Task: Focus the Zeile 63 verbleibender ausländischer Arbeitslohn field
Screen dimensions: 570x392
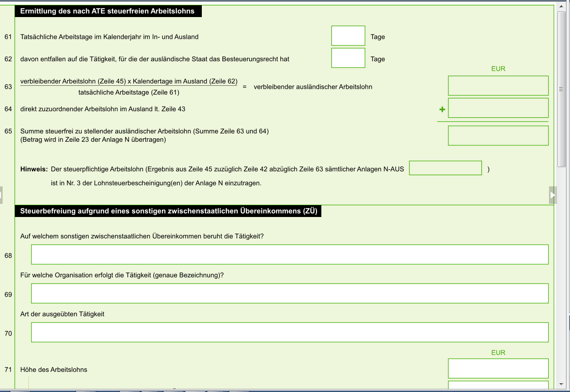Action: point(498,86)
